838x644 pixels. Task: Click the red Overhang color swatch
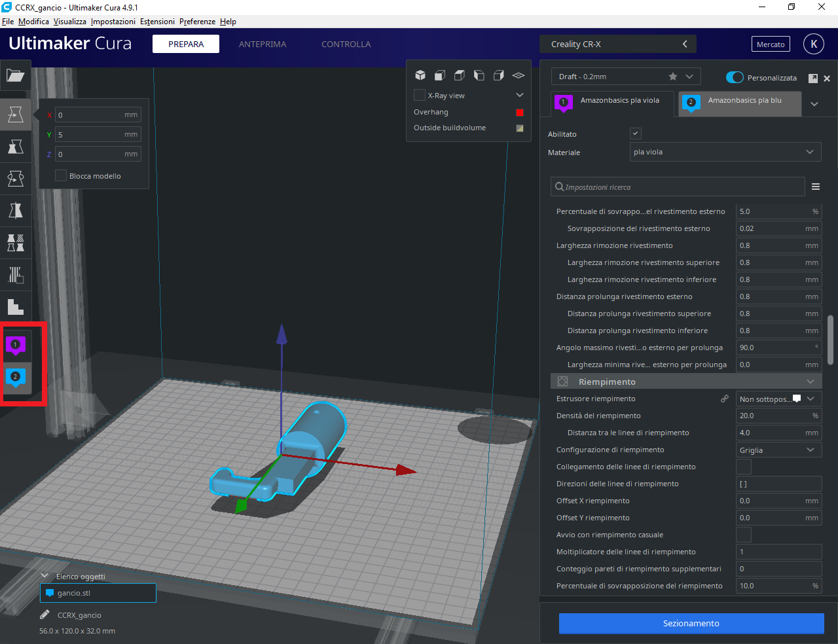(520, 113)
